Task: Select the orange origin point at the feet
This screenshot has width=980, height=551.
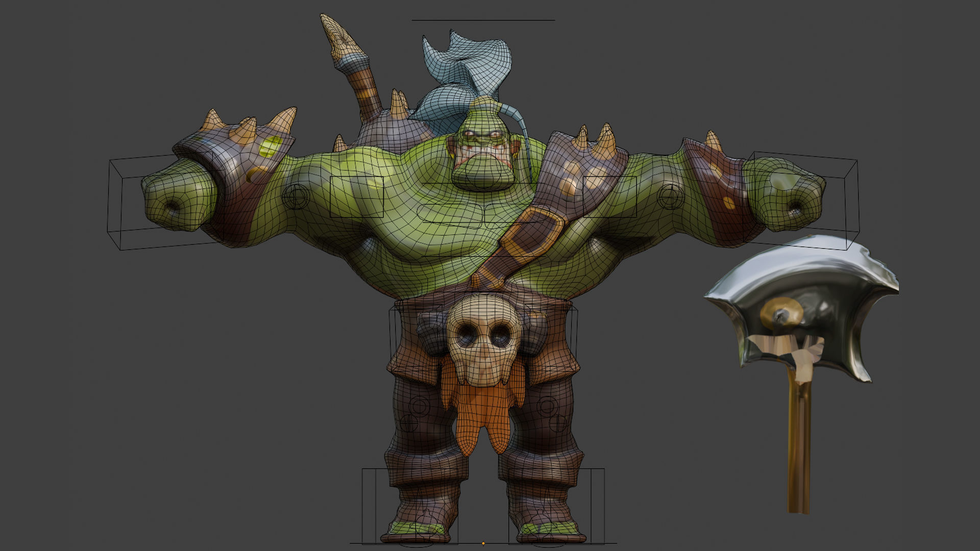Action: coord(483,543)
